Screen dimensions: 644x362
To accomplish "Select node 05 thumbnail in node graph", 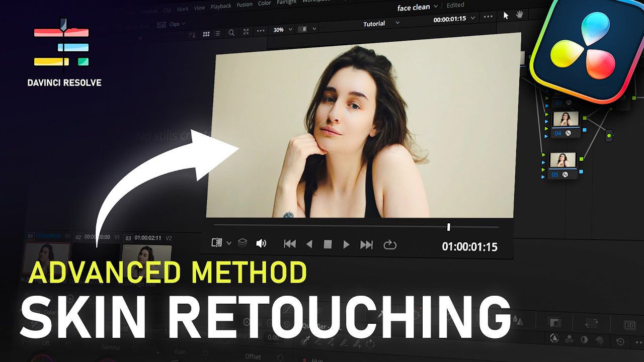I will [x=562, y=160].
